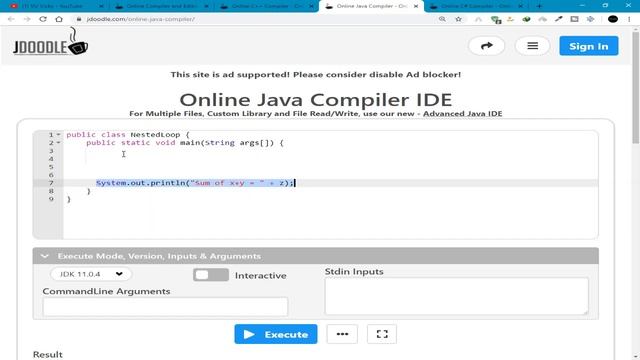
Task: Run the code with Execute
Action: (276, 334)
